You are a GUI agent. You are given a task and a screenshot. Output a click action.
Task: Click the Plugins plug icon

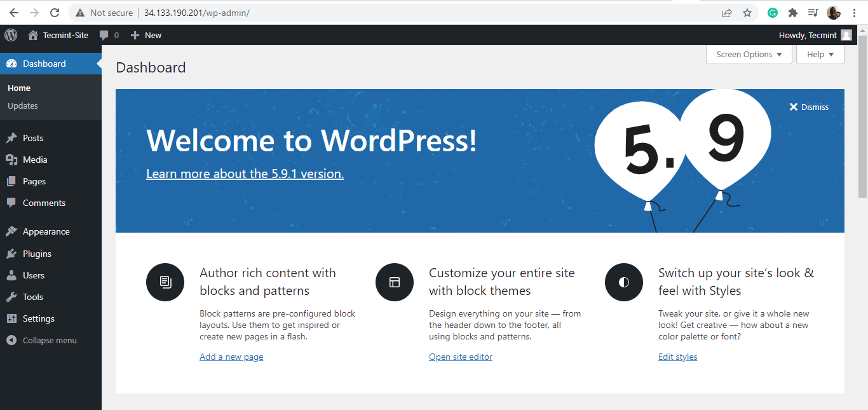point(11,254)
